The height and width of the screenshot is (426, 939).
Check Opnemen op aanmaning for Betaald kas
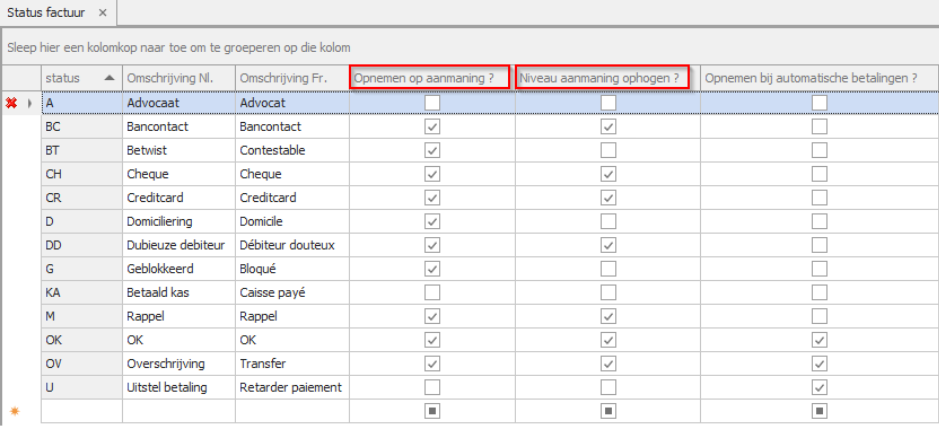click(x=432, y=292)
